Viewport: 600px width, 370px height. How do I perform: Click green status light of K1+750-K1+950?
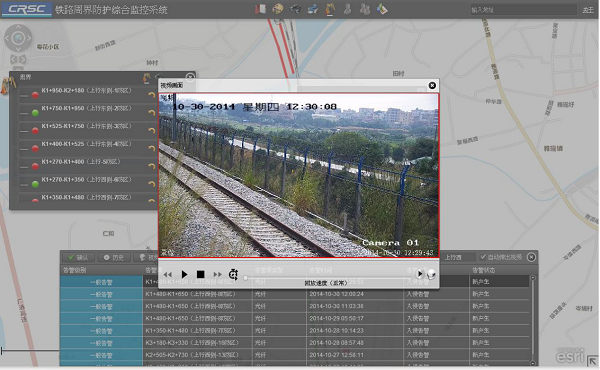35,113
